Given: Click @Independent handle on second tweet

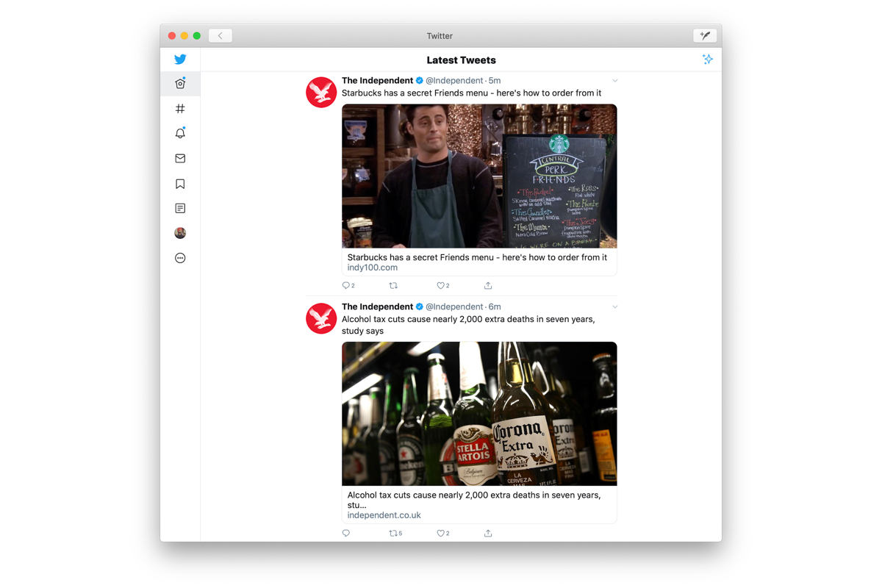Looking at the screenshot, I should point(454,306).
